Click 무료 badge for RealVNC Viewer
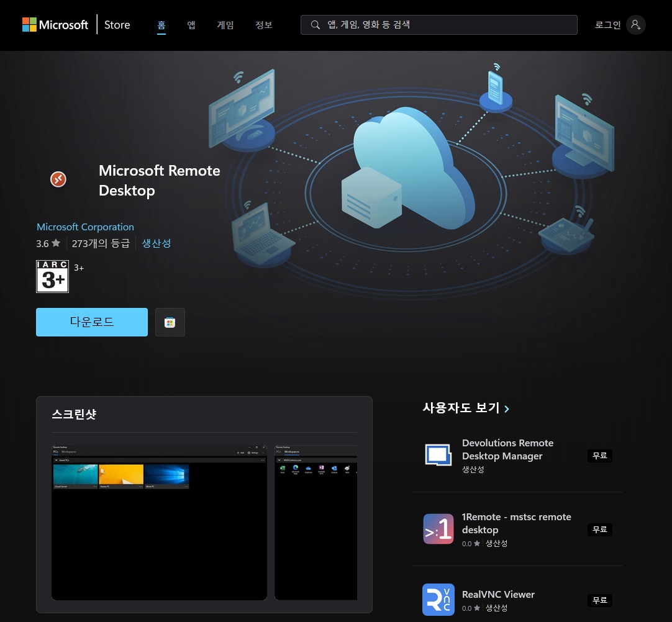Screen dimensions: 672x622 [x=599, y=600]
